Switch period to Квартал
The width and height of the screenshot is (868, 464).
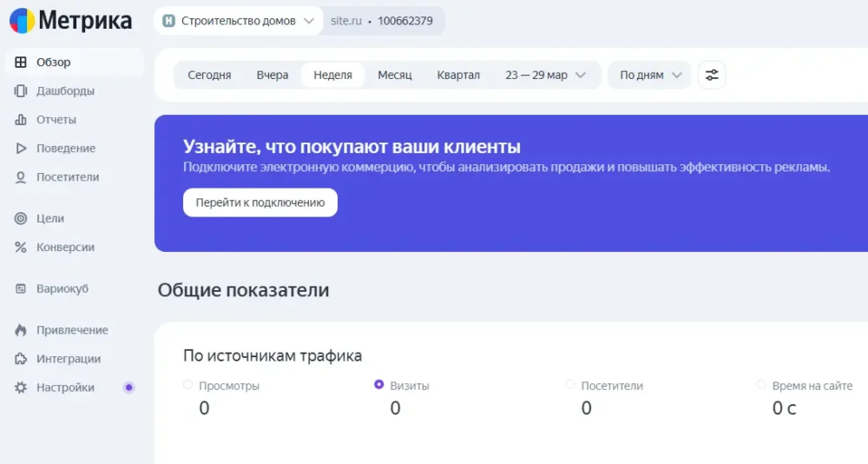point(458,75)
